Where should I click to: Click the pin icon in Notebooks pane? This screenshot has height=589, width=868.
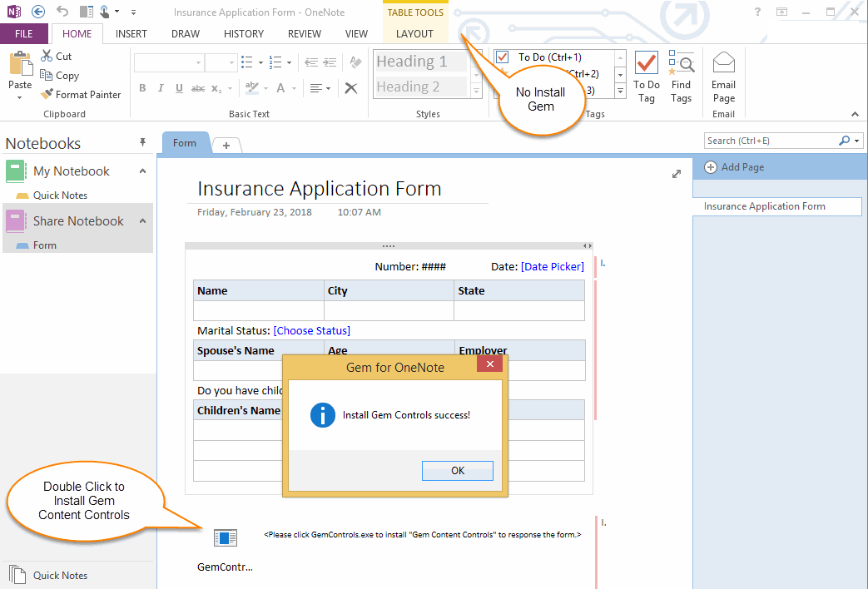point(143,142)
